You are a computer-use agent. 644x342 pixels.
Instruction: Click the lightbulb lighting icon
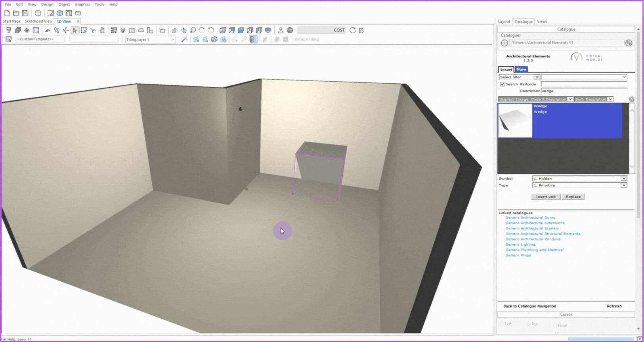click(123, 30)
